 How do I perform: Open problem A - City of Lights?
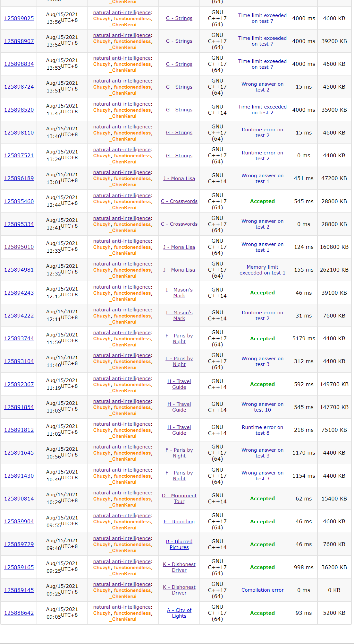pos(179,613)
